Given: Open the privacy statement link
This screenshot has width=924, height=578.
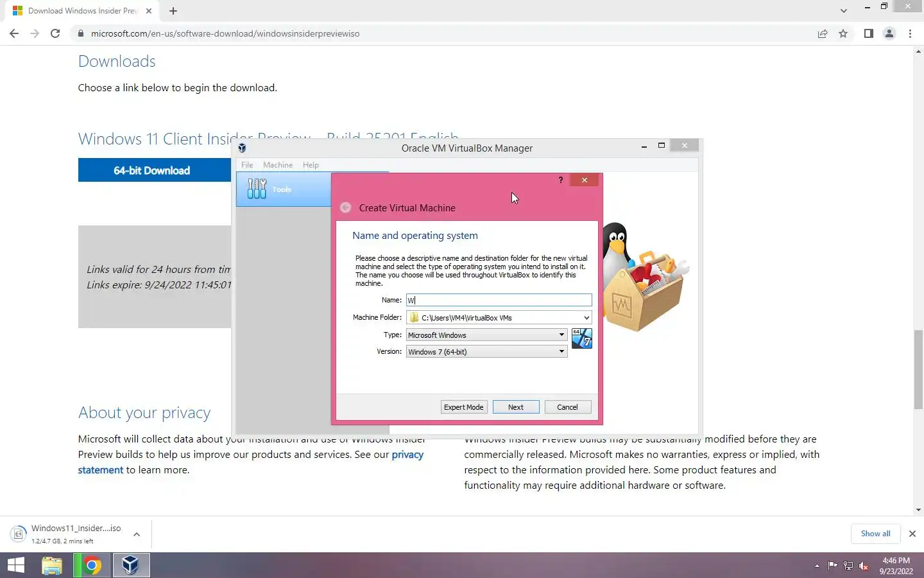Looking at the screenshot, I should pos(407,455).
